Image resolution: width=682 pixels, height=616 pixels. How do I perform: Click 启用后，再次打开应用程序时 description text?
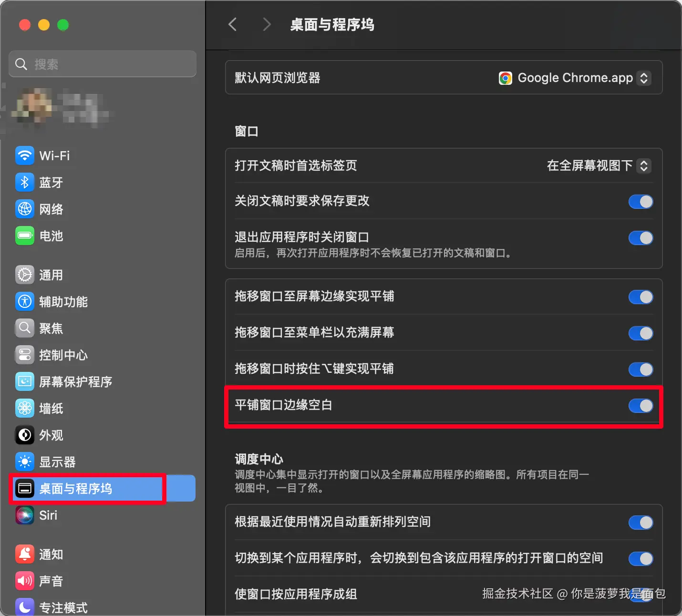click(x=374, y=253)
